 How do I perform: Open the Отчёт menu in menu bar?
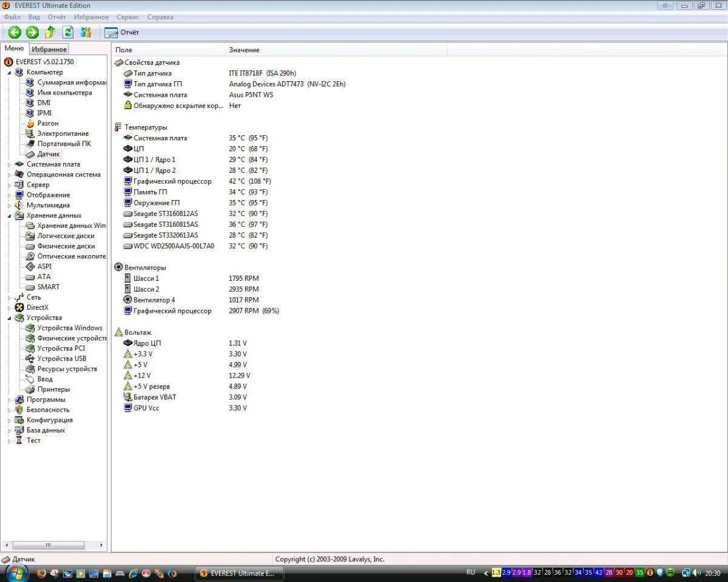pos(57,17)
